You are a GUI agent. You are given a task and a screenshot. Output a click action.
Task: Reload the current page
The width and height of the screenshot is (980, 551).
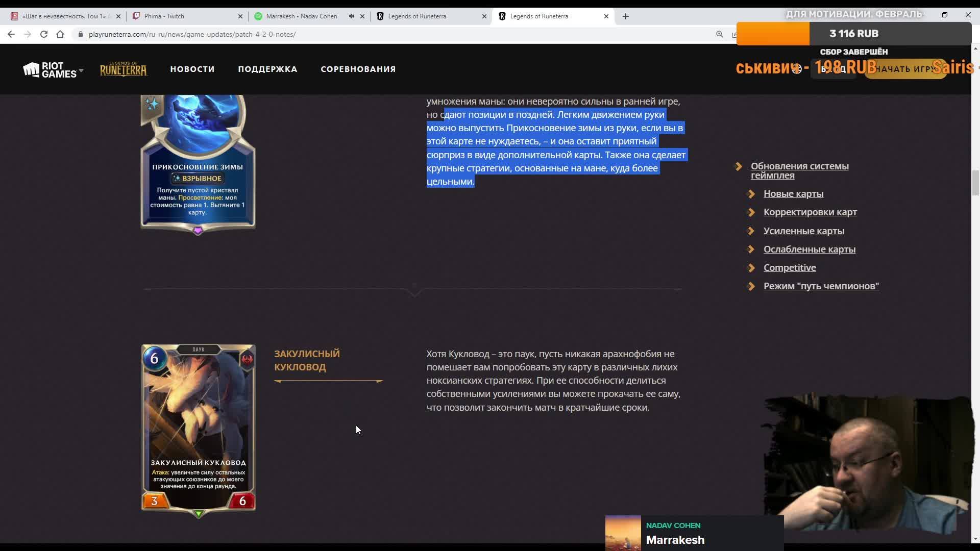(x=44, y=34)
